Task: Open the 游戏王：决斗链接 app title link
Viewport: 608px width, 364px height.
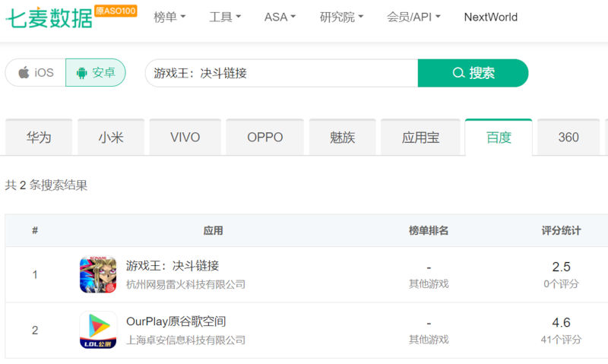Action: point(173,266)
